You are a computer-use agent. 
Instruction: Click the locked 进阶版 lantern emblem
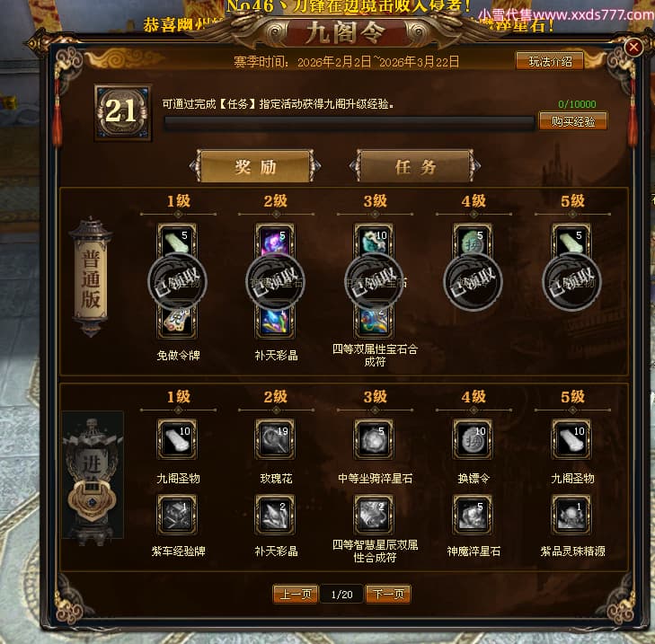pos(93,479)
